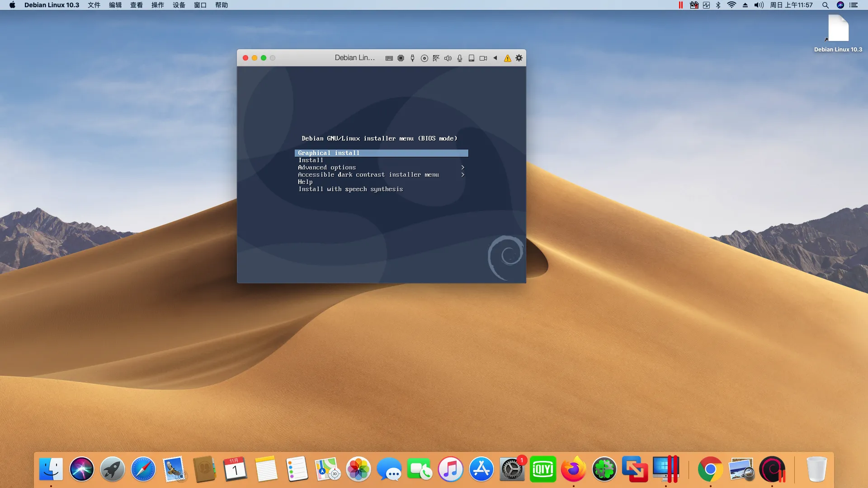868x488 pixels.
Task: Select the Install menu entry
Action: pyautogui.click(x=381, y=160)
